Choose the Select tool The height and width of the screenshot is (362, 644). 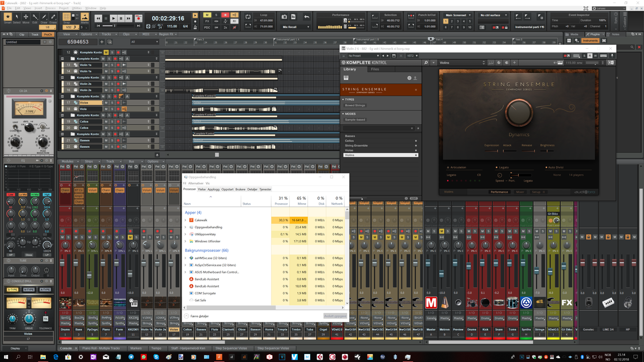click(17, 18)
